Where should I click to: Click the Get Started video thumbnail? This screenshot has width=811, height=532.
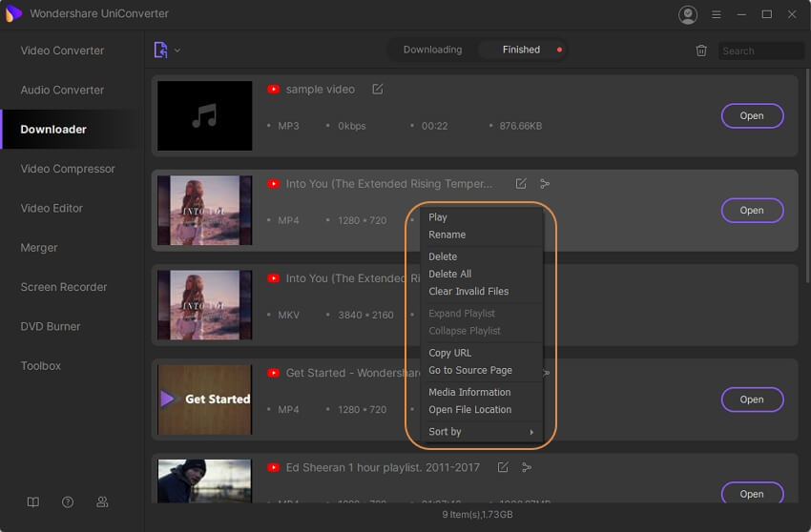(205, 399)
